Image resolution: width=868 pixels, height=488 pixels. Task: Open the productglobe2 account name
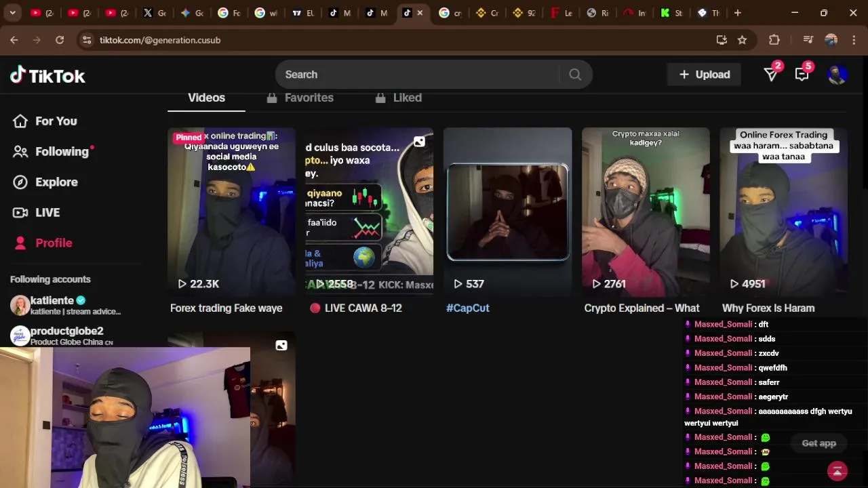click(x=67, y=331)
